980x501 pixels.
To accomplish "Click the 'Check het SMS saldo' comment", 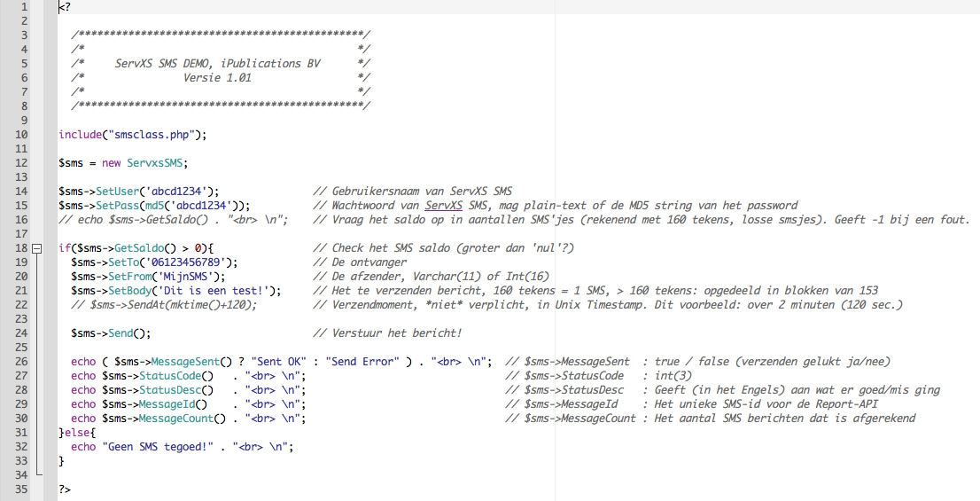I will coord(443,248).
